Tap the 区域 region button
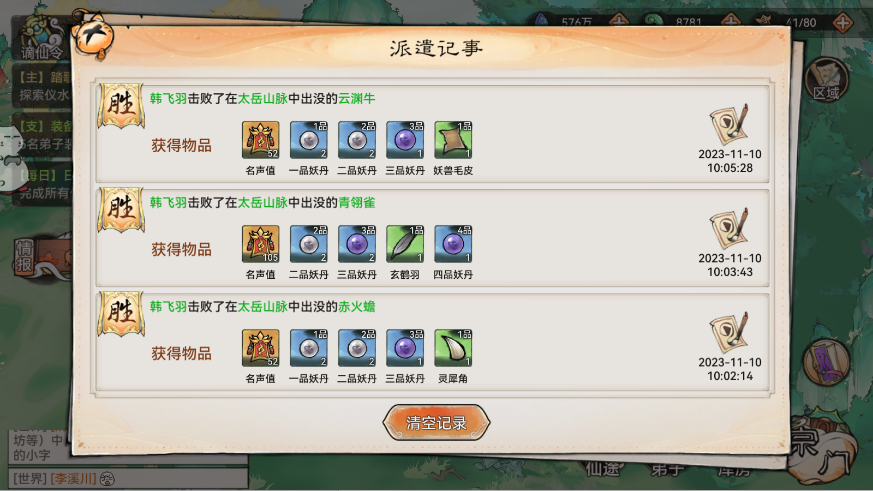 point(827,80)
